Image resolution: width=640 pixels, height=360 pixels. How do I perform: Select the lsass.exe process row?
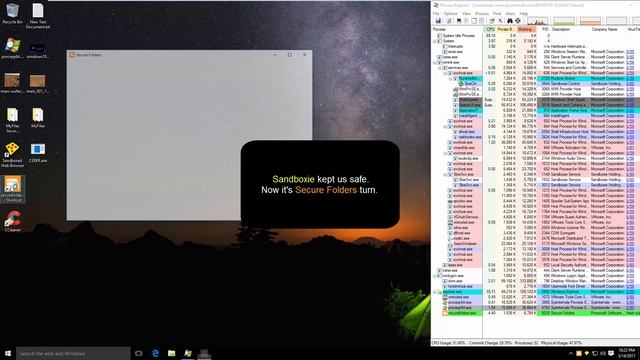click(536, 265)
